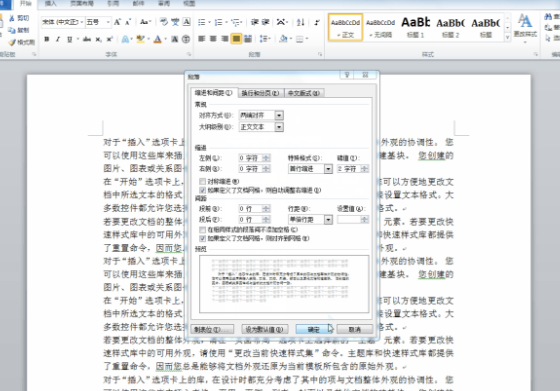Open the 行距 line spacing dropdown
560x391 pixels.
(328, 220)
